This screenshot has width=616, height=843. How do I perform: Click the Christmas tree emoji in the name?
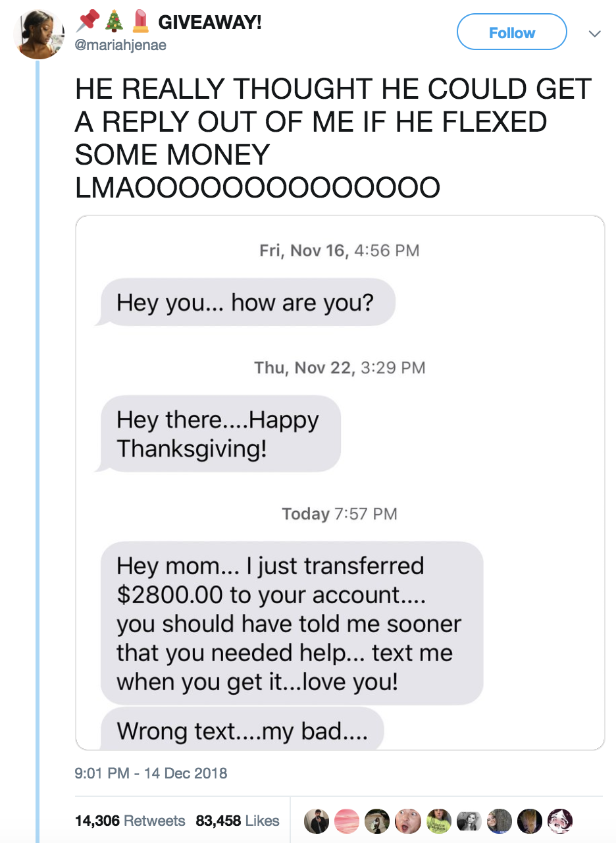click(113, 21)
